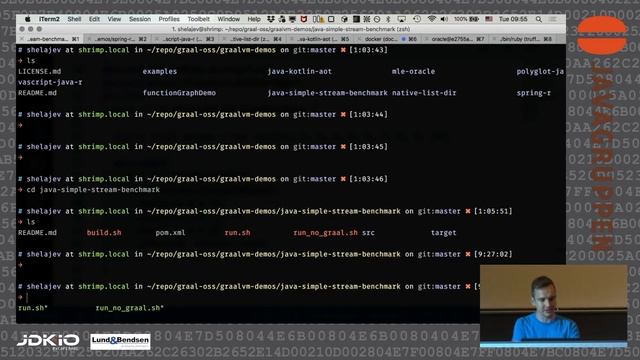Viewport: 640px width, 360px height.
Task: Open the Apple menu
Action: [28, 19]
